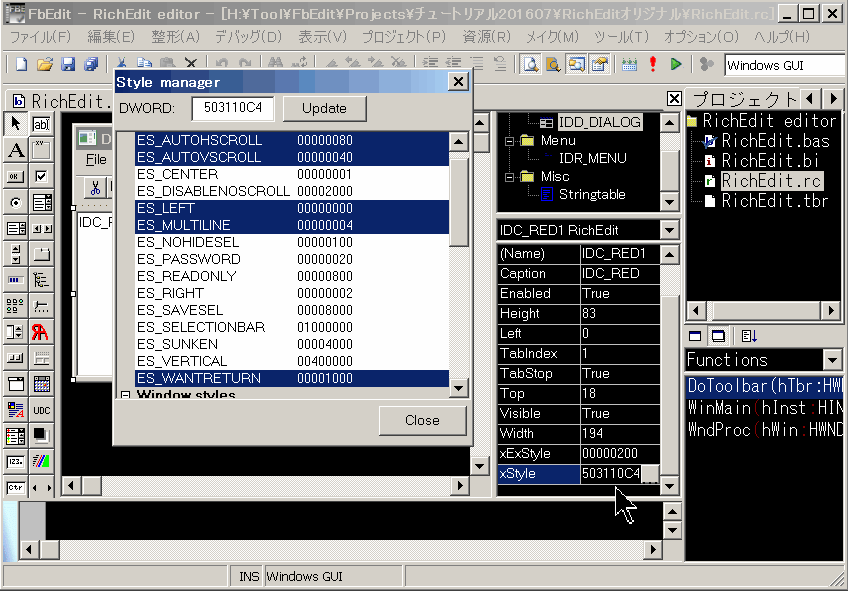Open the プロジェクト(P) menu
The width and height of the screenshot is (848, 591).
[x=403, y=37]
